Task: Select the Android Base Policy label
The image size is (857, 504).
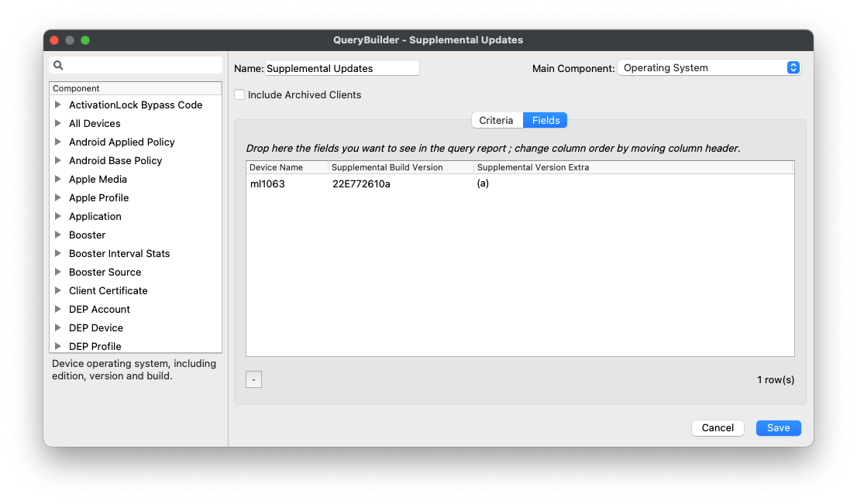Action: click(115, 160)
